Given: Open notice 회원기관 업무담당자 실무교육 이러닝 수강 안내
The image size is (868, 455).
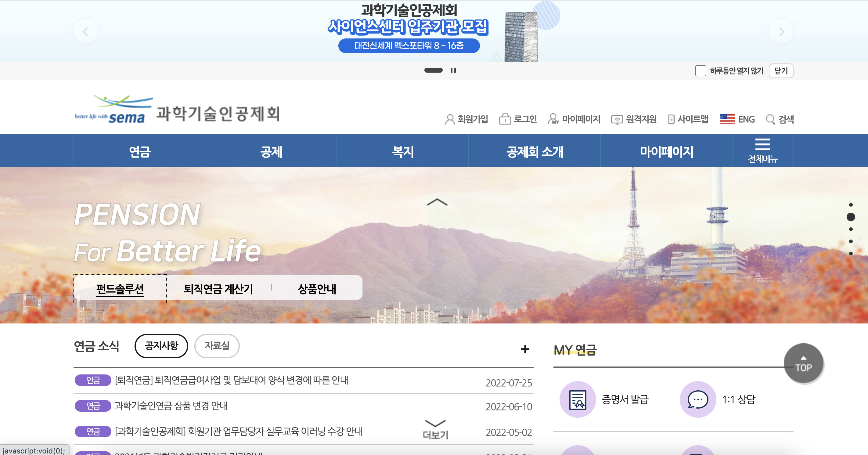Looking at the screenshot, I should point(239,432).
